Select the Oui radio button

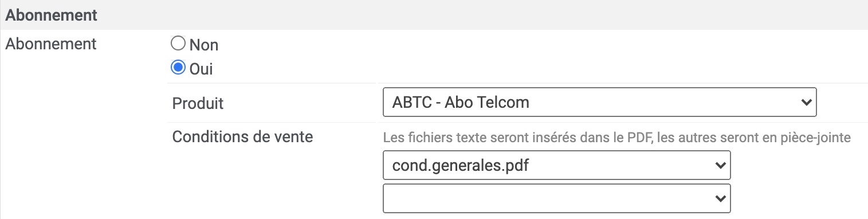(x=179, y=68)
